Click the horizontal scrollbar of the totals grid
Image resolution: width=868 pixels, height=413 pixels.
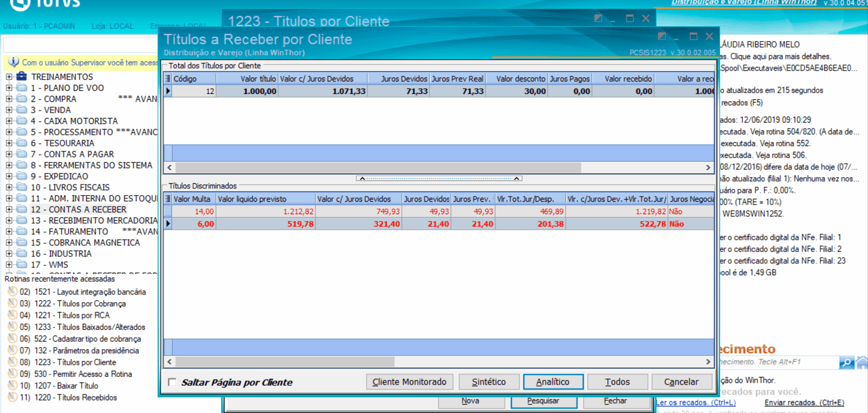click(x=379, y=168)
